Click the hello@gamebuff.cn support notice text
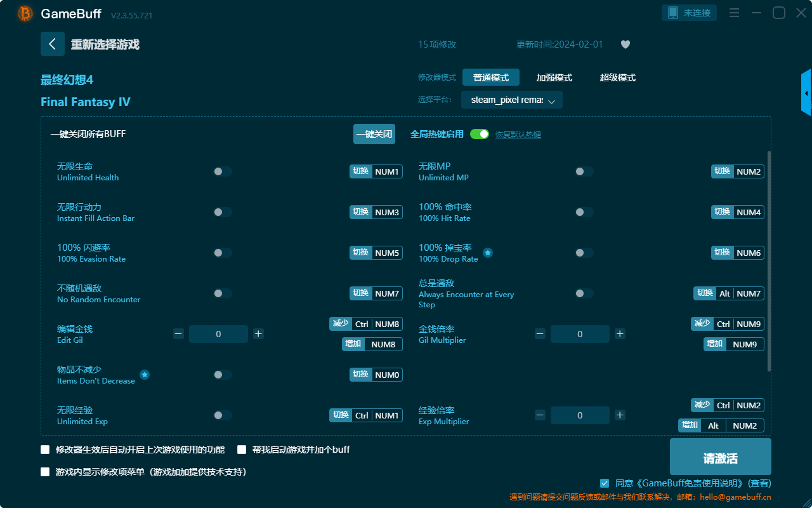 point(640,497)
